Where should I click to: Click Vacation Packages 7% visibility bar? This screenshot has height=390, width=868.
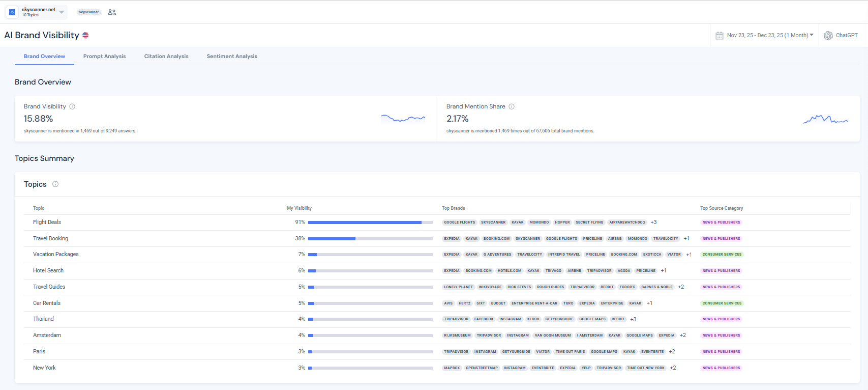370,255
